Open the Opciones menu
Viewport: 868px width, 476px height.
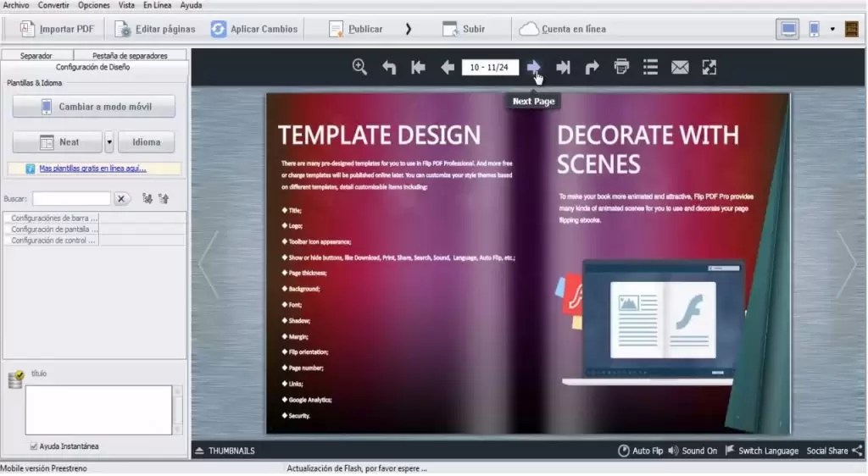point(93,5)
